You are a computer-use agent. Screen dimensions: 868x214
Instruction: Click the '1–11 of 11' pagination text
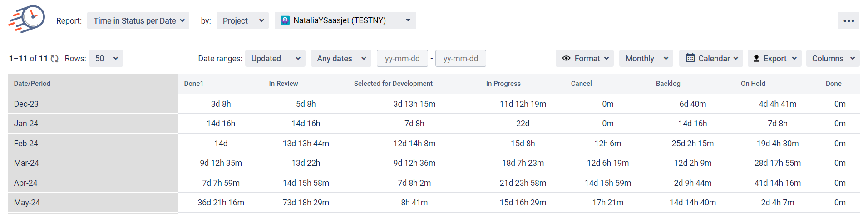point(28,59)
